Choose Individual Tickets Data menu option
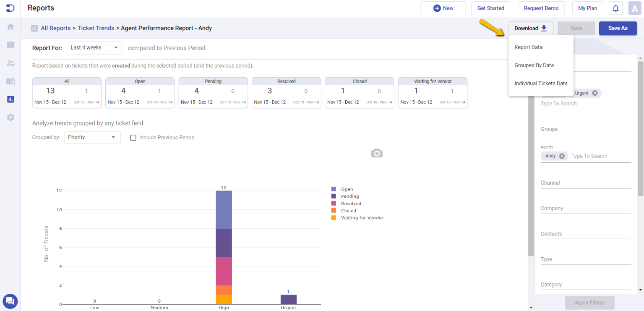The height and width of the screenshot is (311, 644). tap(541, 83)
